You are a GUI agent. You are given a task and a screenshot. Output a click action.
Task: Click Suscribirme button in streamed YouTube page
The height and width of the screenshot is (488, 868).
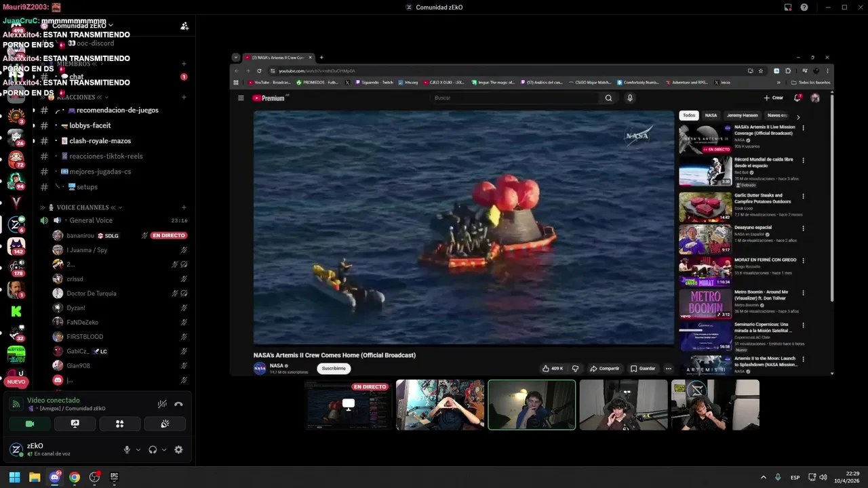click(334, 369)
